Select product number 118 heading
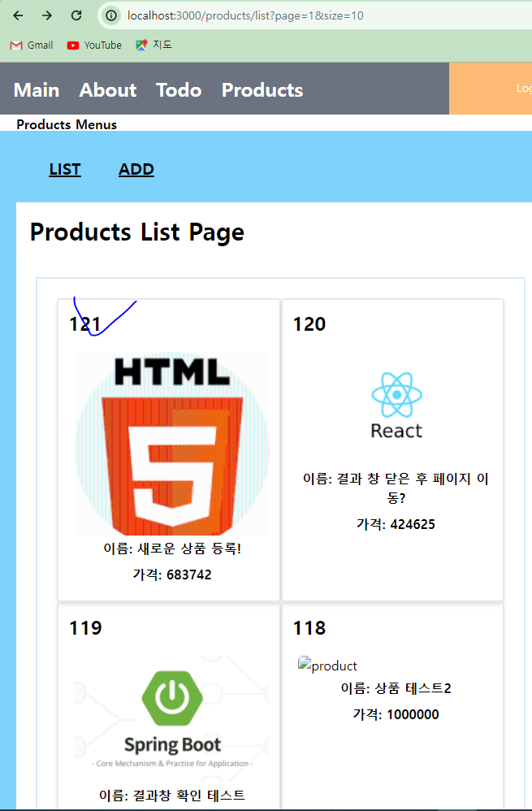This screenshot has width=532, height=811. click(309, 628)
